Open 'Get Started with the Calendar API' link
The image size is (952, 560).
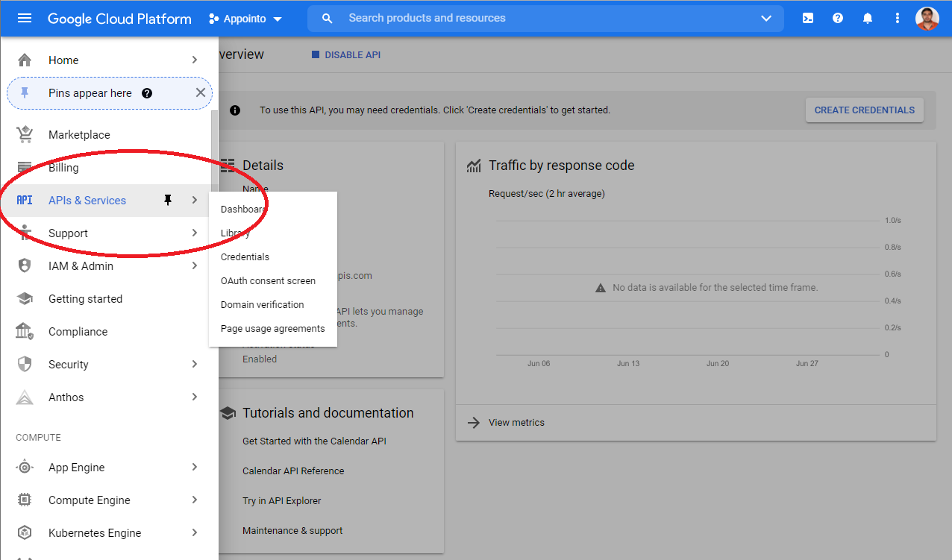(x=314, y=441)
